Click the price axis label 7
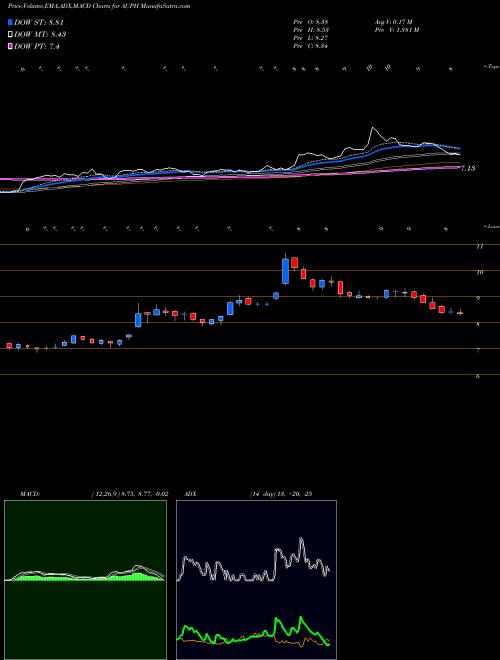Viewport: 500px width, 660px height. (x=478, y=351)
